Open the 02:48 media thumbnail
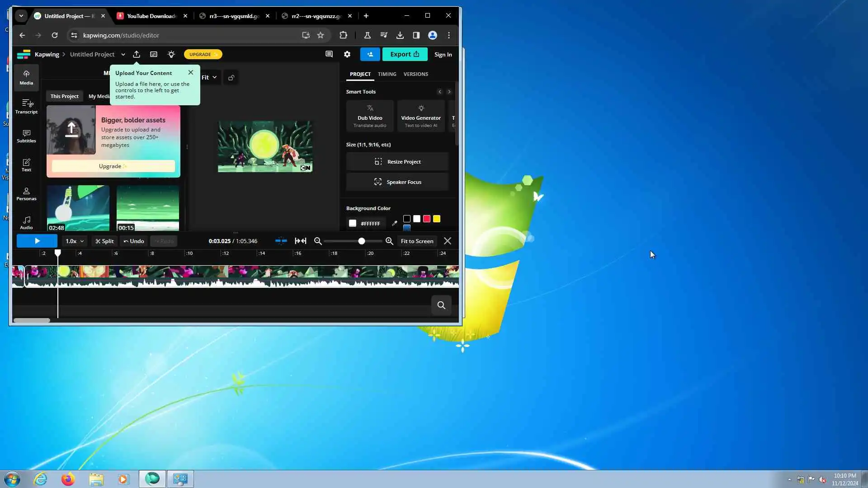868x488 pixels. point(78,208)
